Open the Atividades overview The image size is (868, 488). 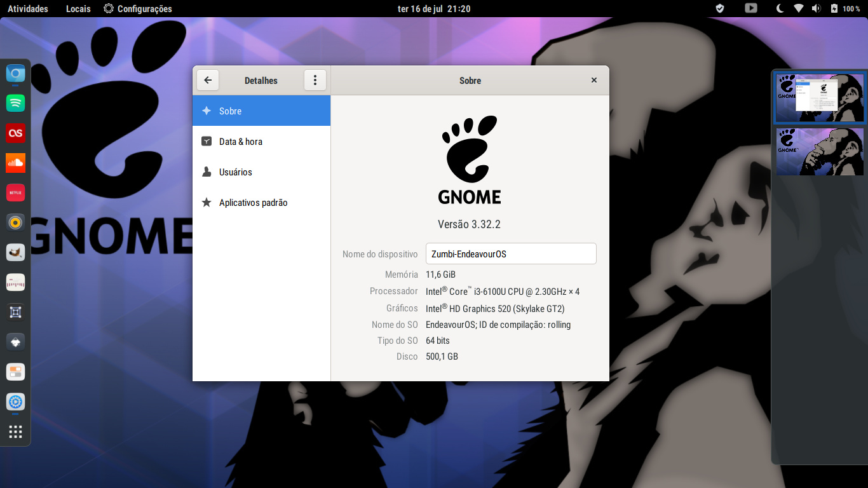pos(28,9)
